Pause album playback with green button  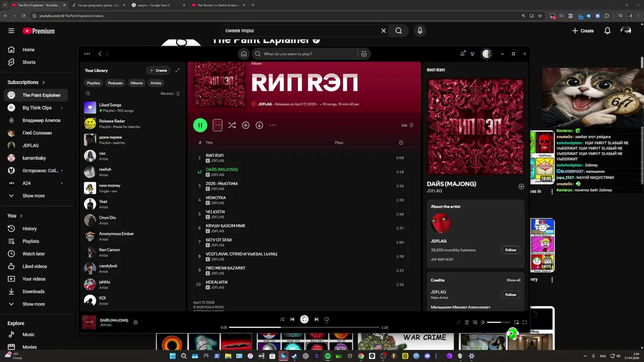(x=200, y=125)
